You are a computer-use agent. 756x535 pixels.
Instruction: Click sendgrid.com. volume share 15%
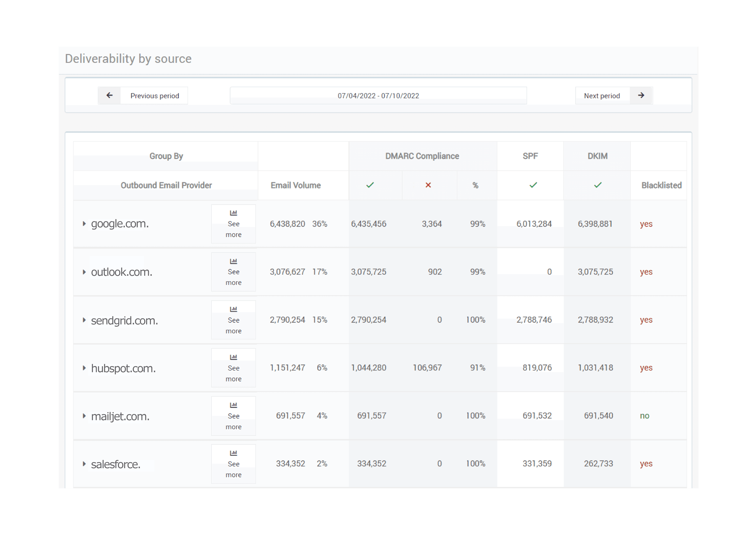(320, 320)
